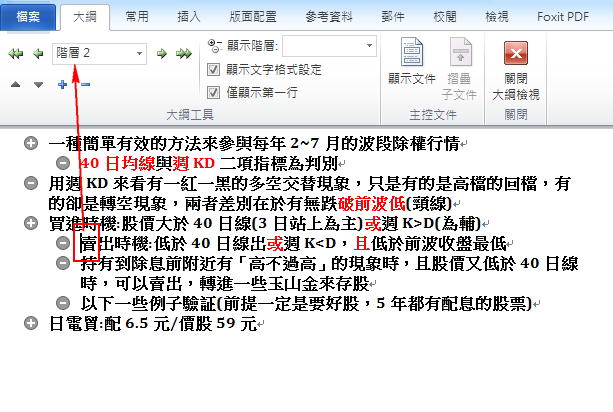Click the red text 破前波低

coord(371,203)
